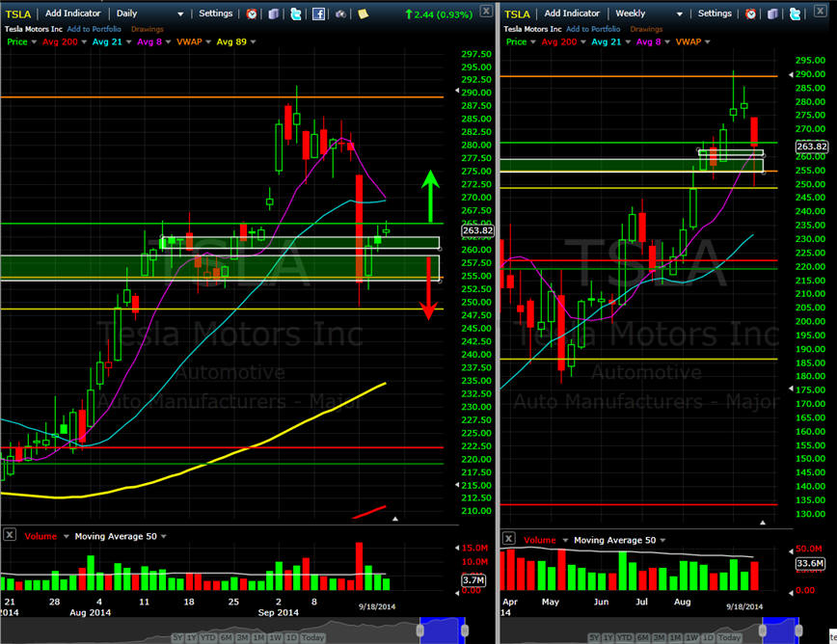Select 1D range in Weekly chart
Screen dimensions: 837x644
[x=708, y=637]
